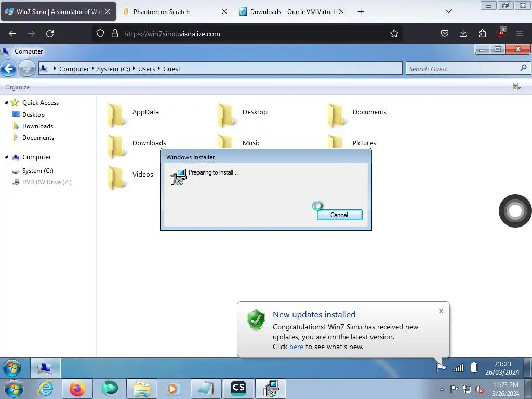Go back in the Computer explorer window

pyautogui.click(x=8, y=69)
